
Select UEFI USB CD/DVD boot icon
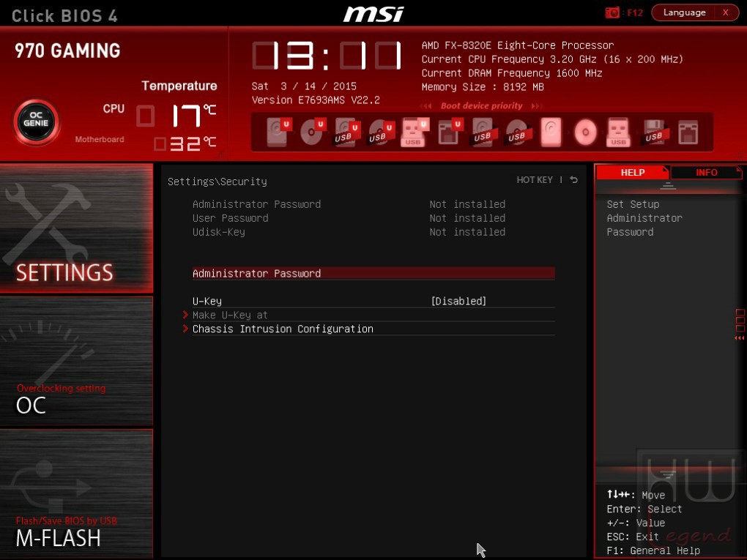(381, 132)
